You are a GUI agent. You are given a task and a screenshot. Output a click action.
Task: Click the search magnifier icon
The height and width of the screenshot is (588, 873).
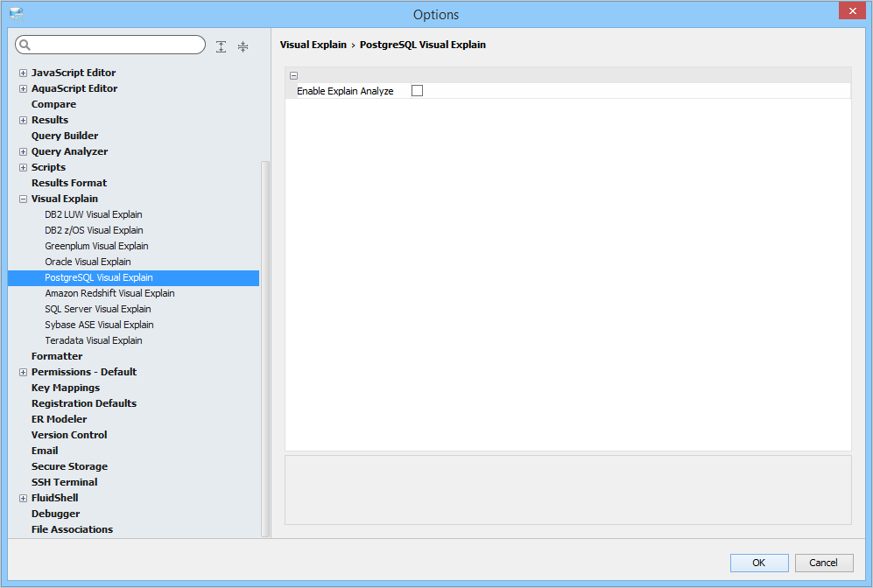25,45
